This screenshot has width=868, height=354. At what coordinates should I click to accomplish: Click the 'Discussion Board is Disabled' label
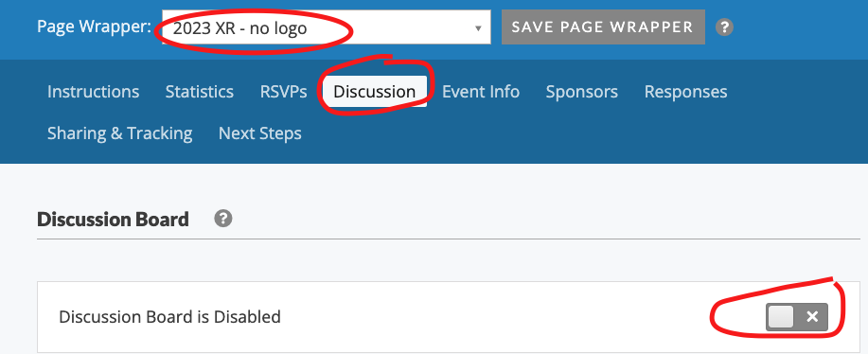coord(169,317)
